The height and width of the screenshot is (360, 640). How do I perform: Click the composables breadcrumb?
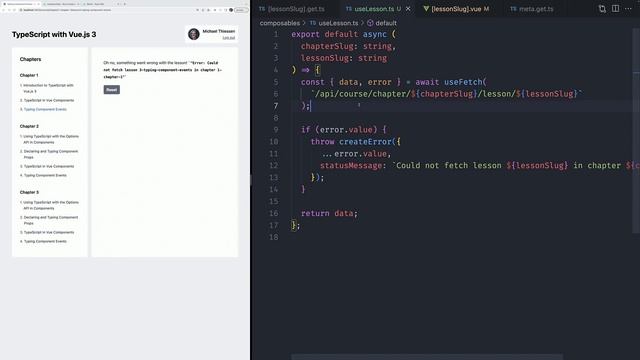(280, 23)
